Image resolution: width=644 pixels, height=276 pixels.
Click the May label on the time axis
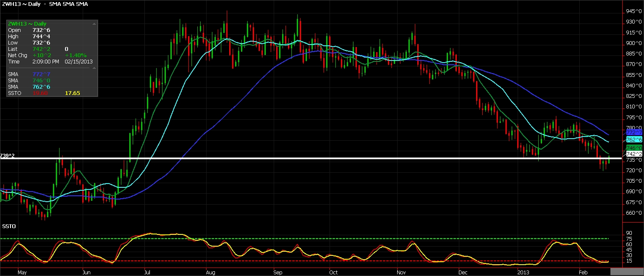tap(22, 273)
